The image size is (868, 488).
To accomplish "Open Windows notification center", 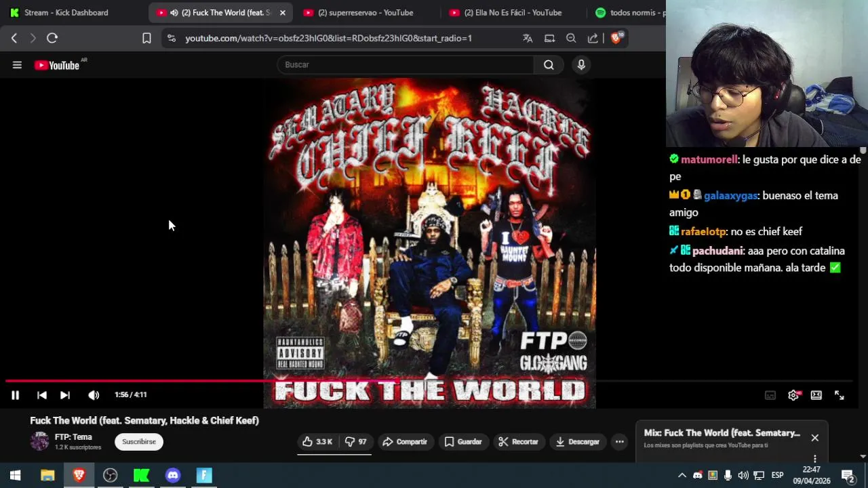I will coord(848,476).
